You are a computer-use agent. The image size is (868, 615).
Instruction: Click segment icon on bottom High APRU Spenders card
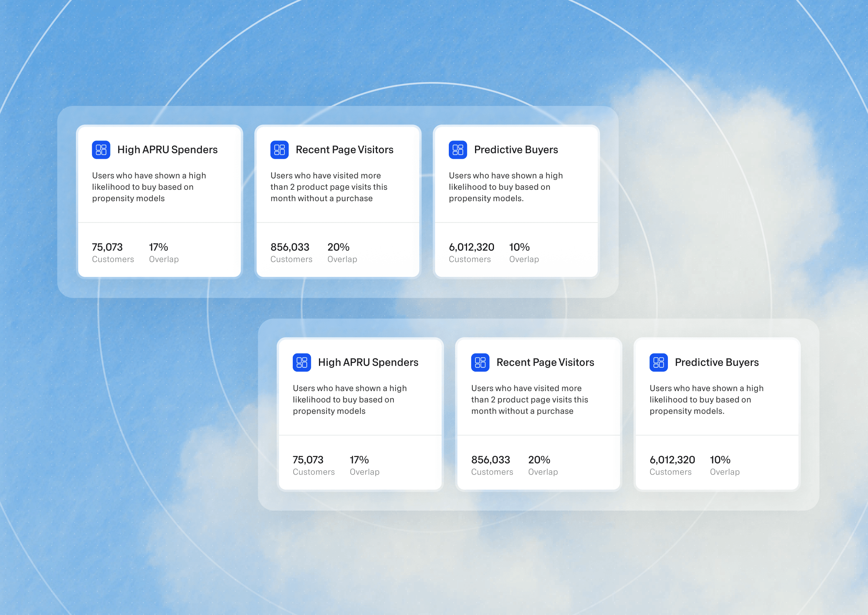coord(302,362)
